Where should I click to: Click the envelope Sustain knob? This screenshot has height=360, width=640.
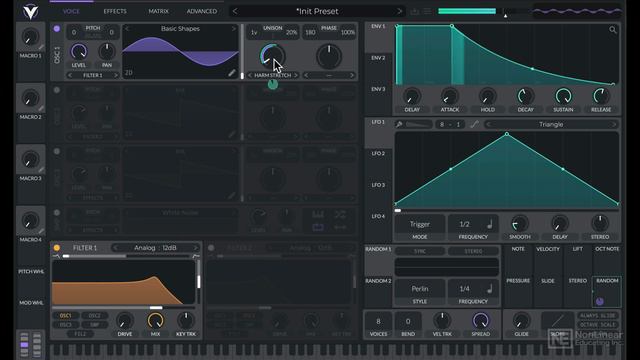pos(563,96)
